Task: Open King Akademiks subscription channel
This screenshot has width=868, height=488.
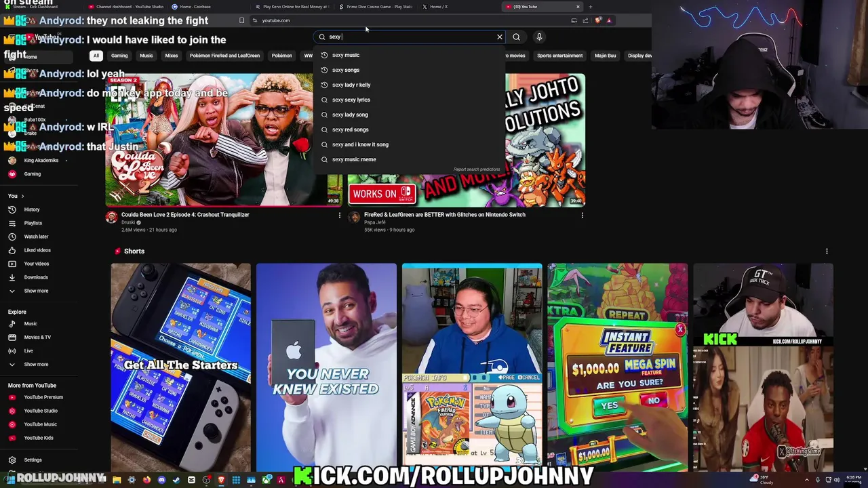Action: 41,161
